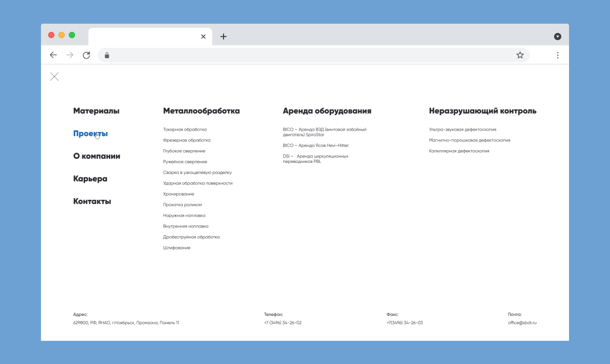Go back to the previous page
610x364 pixels.
click(x=53, y=55)
